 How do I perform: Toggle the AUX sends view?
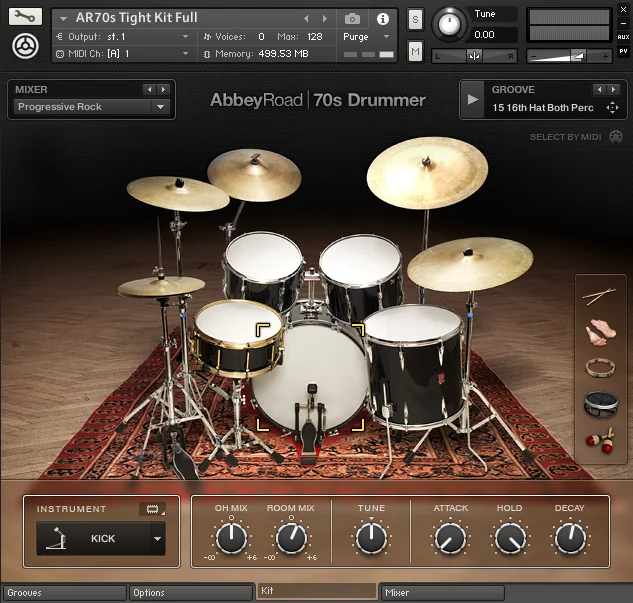[623, 37]
